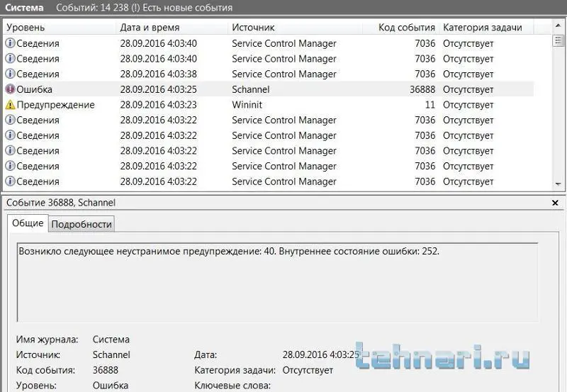Click the info icon of the second event row

10,59
